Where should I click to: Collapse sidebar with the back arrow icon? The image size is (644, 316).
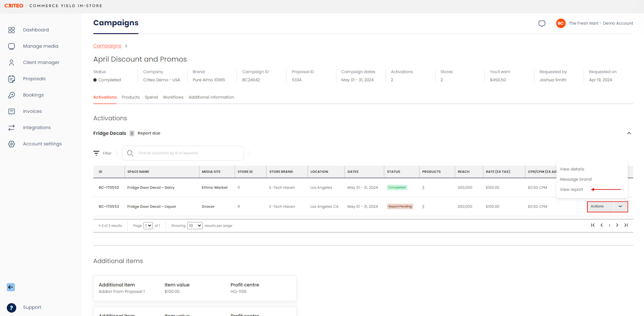pos(11,287)
